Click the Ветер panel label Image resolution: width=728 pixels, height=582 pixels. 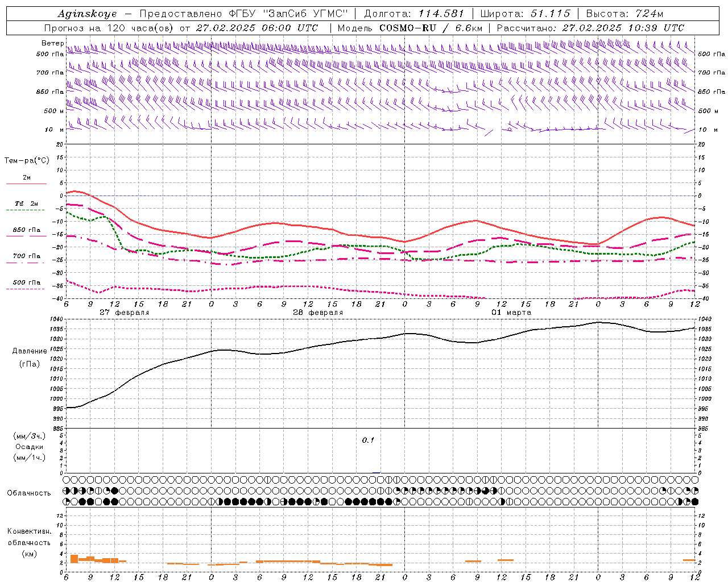[x=52, y=43]
